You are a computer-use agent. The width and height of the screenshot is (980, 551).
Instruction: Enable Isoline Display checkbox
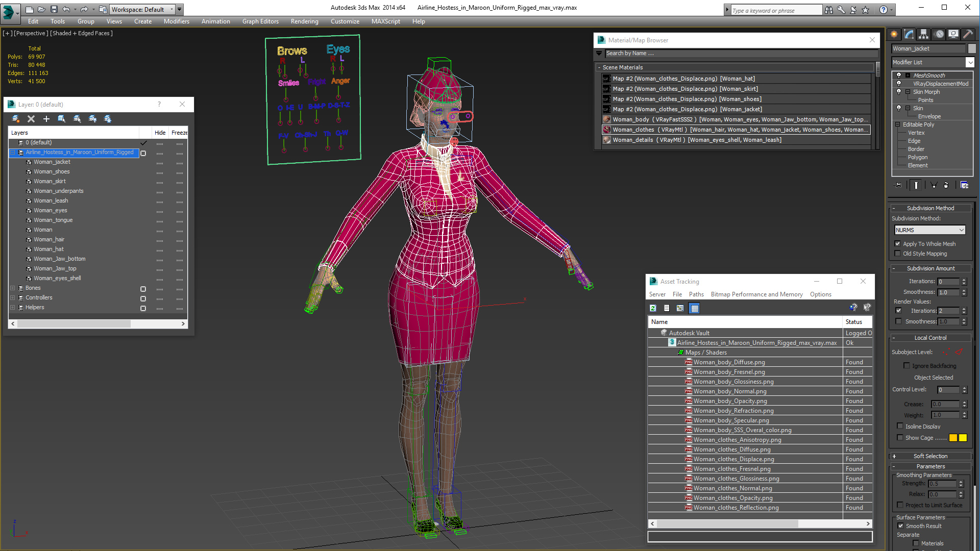pos(900,426)
